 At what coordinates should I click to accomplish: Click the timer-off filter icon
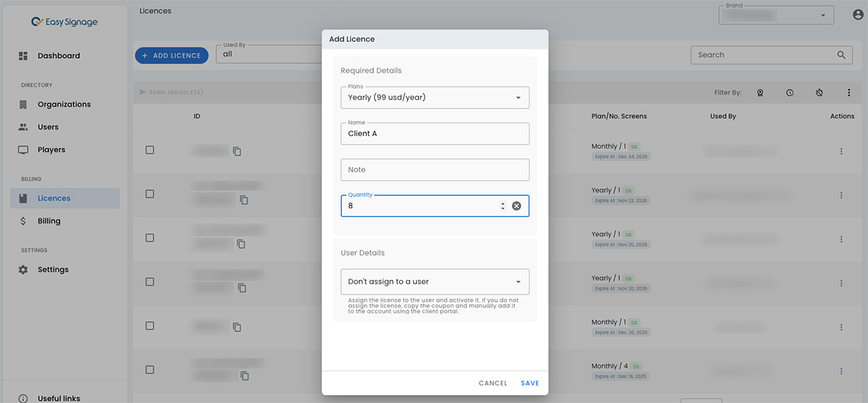click(819, 93)
